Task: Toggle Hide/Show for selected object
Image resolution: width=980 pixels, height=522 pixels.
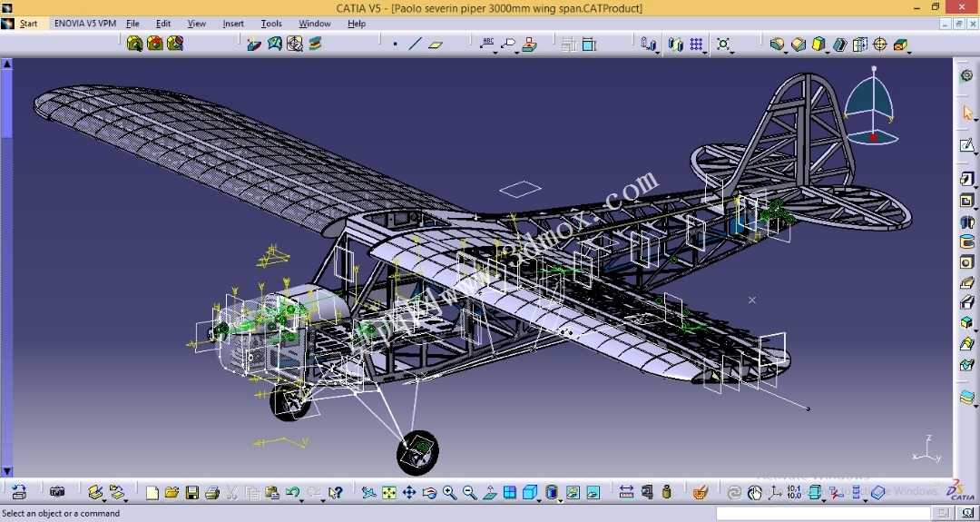Action: pos(573,493)
